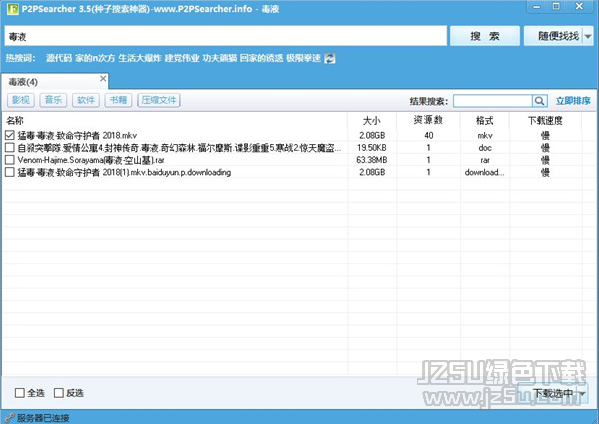Switch to the 毒液(4) results tab
The image size is (599, 424).
pyautogui.click(x=55, y=81)
